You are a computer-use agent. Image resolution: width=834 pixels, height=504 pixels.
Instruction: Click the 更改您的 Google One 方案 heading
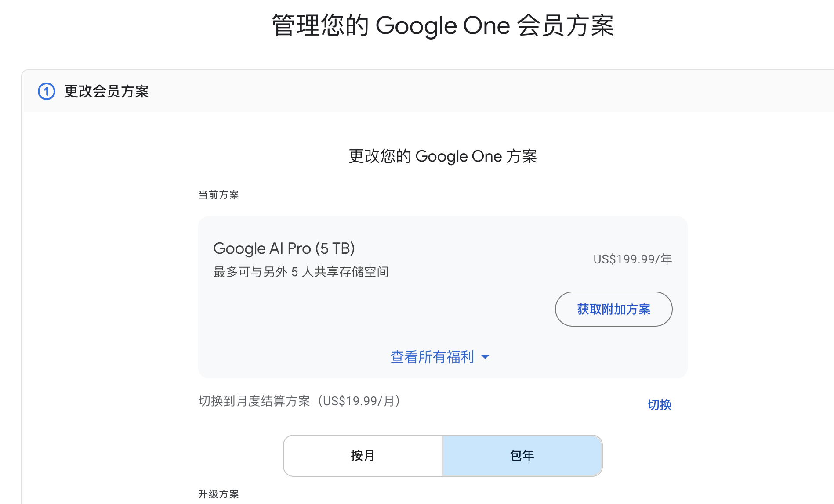[443, 156]
